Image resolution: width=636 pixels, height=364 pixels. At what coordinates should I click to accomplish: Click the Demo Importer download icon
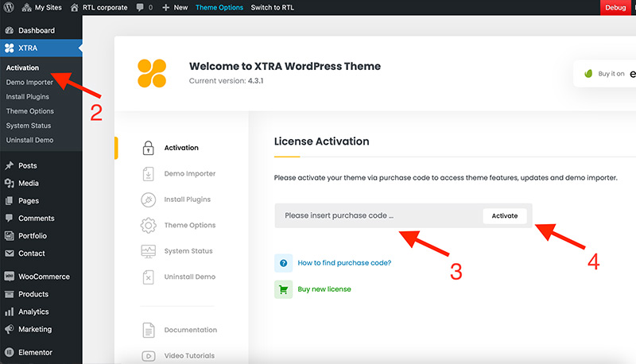[x=148, y=174]
